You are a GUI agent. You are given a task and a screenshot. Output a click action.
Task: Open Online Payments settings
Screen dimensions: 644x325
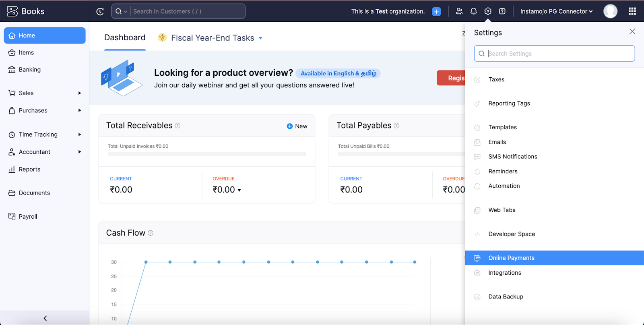554,258
